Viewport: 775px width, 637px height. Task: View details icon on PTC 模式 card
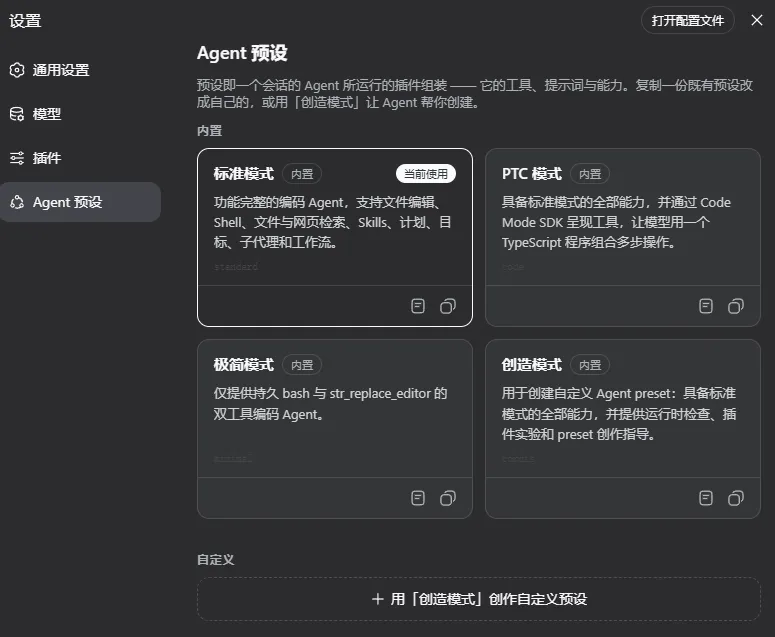click(x=706, y=306)
